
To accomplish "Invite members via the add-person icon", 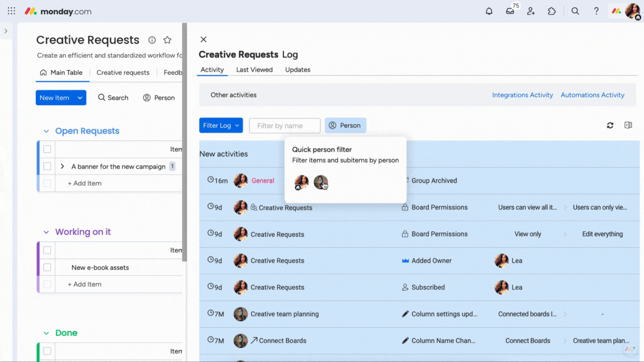I will click(x=531, y=11).
